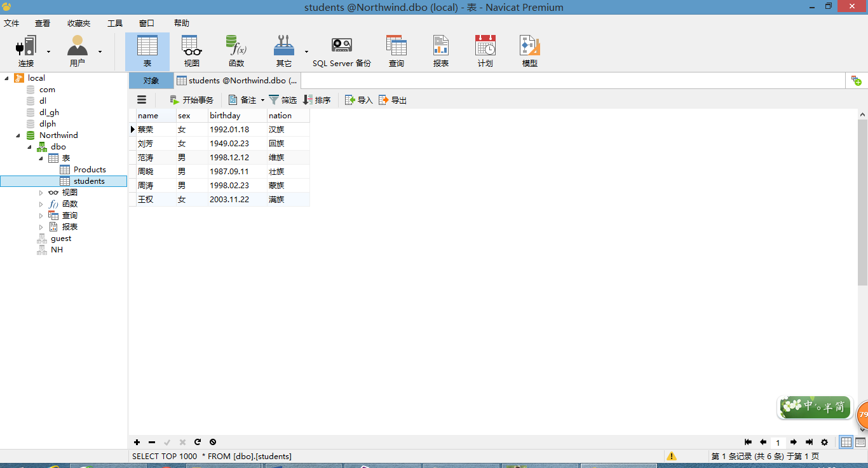
Task: Click cell containing 1949.02.23
Action: pos(238,144)
